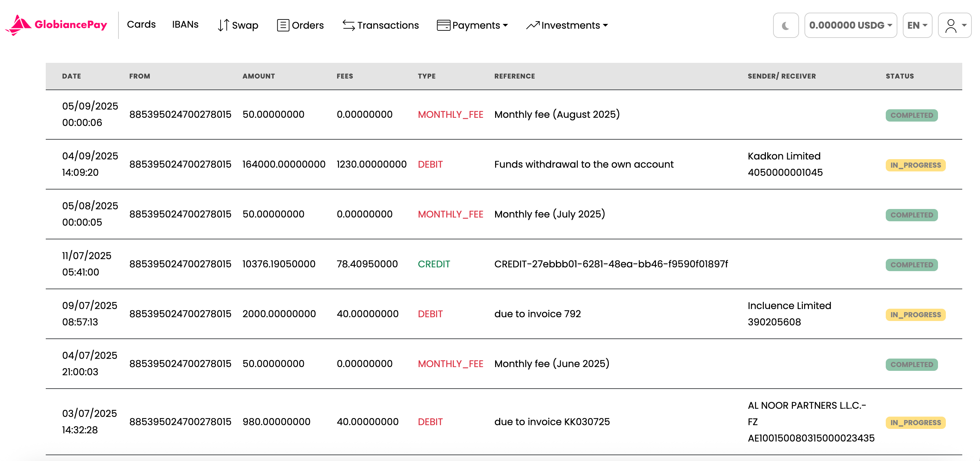Click the AMOUNT column header
980x461 pixels.
click(x=258, y=76)
